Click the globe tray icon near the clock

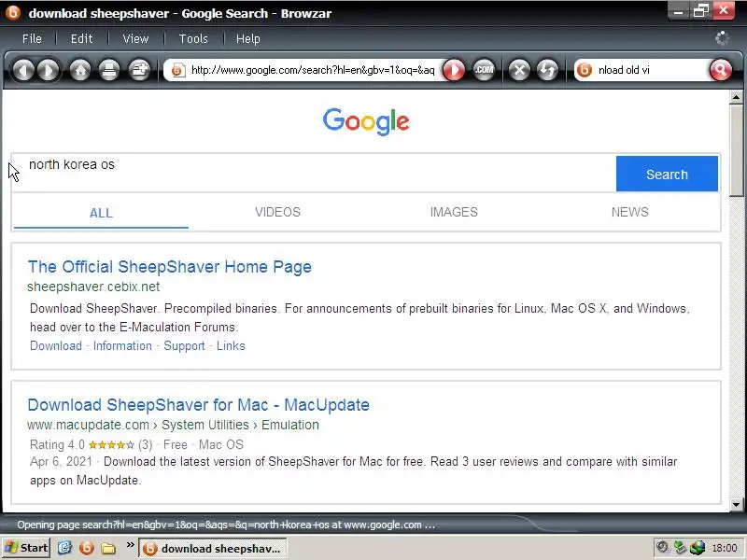coord(698,548)
